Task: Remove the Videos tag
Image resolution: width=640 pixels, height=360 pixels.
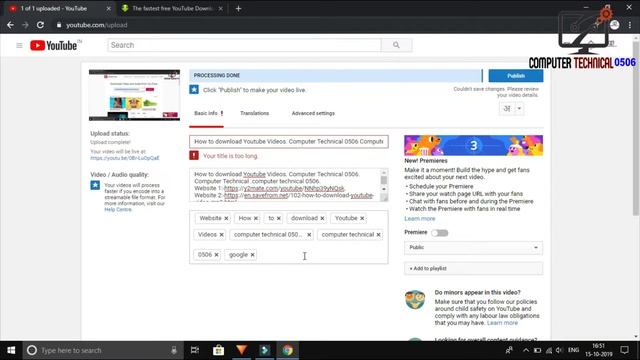Action: [x=222, y=235]
